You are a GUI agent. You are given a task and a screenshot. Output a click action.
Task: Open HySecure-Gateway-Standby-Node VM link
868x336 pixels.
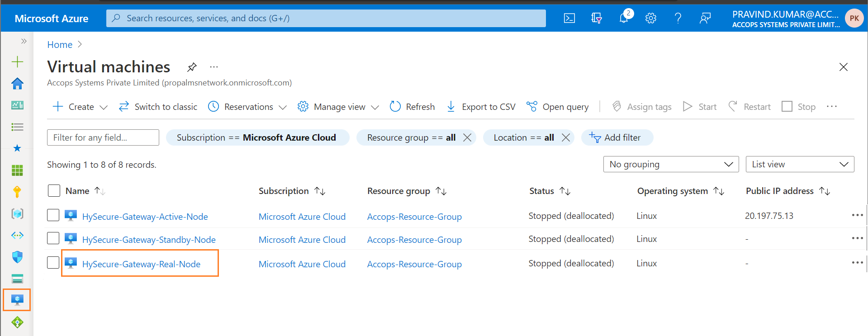pos(149,240)
